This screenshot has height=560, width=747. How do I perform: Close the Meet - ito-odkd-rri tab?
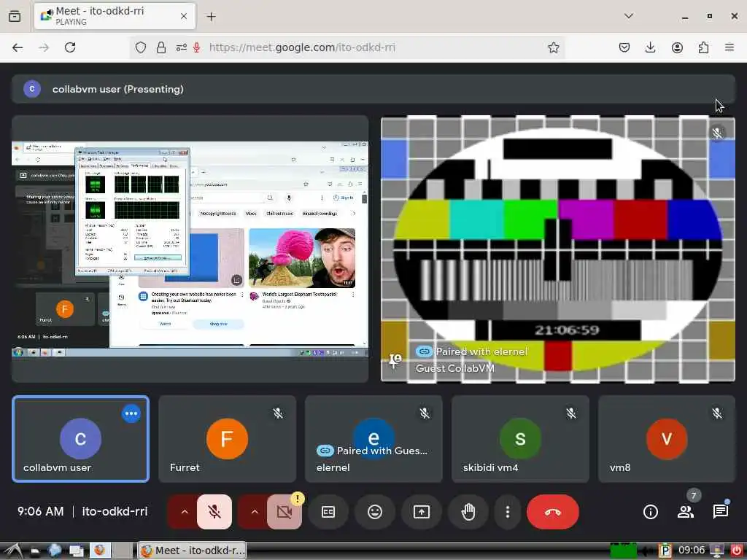184,16
